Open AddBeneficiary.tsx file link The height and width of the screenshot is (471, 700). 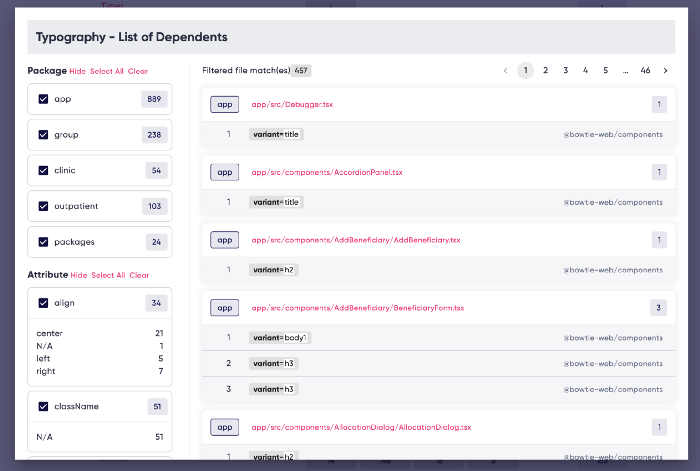click(x=356, y=240)
